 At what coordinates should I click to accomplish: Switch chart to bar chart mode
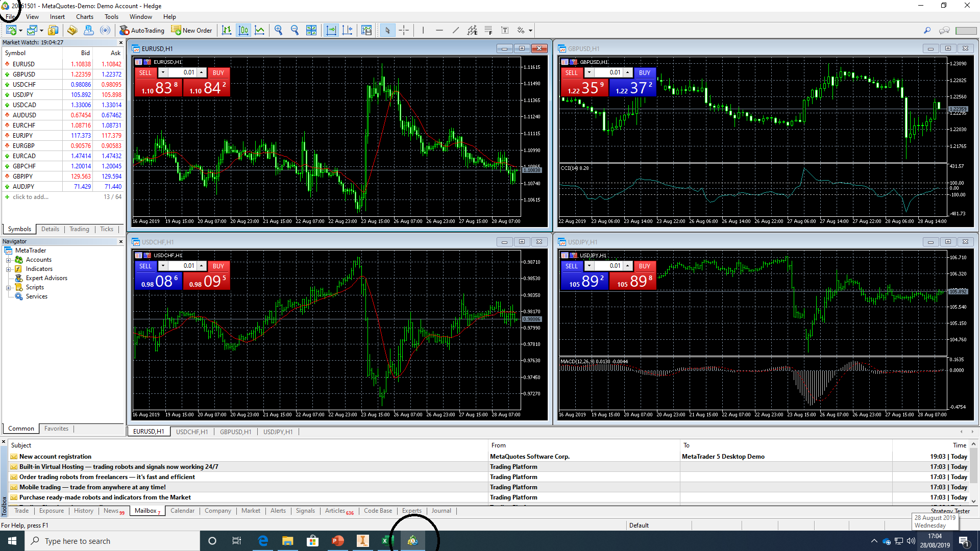pyautogui.click(x=227, y=31)
